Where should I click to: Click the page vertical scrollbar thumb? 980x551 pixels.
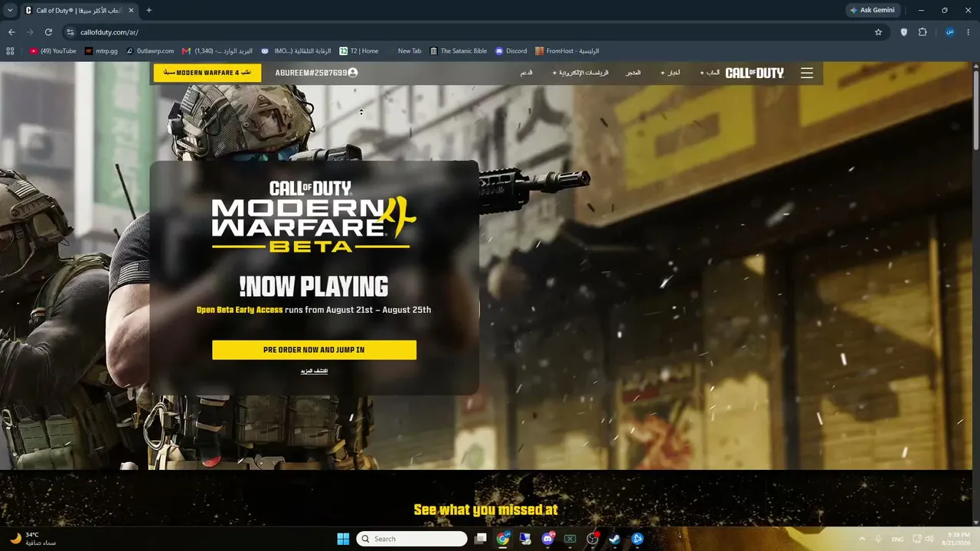[975, 111]
